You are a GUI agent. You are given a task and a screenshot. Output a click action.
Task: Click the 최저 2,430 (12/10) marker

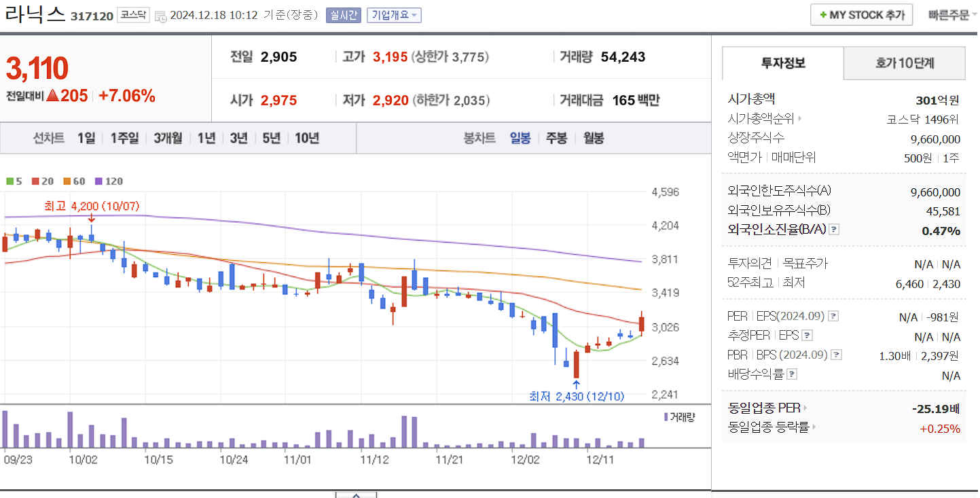[x=576, y=395]
